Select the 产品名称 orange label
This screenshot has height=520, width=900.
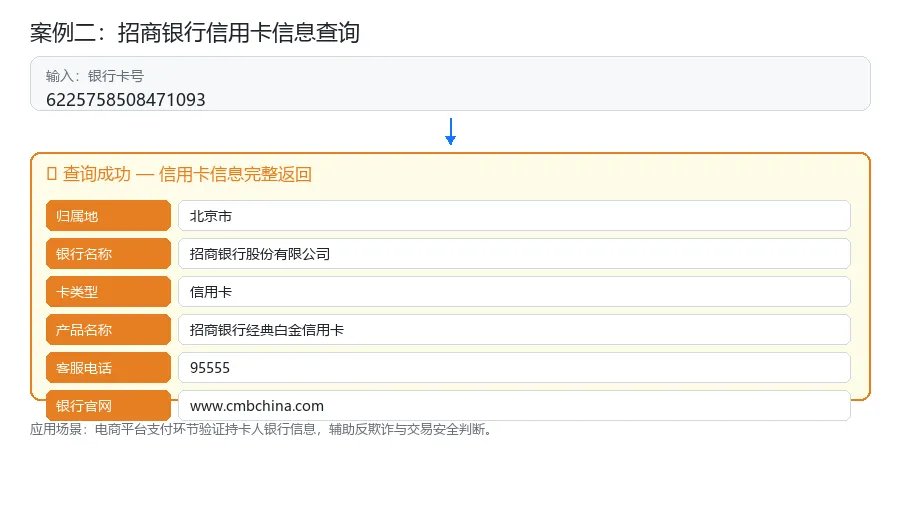pyautogui.click(x=108, y=329)
